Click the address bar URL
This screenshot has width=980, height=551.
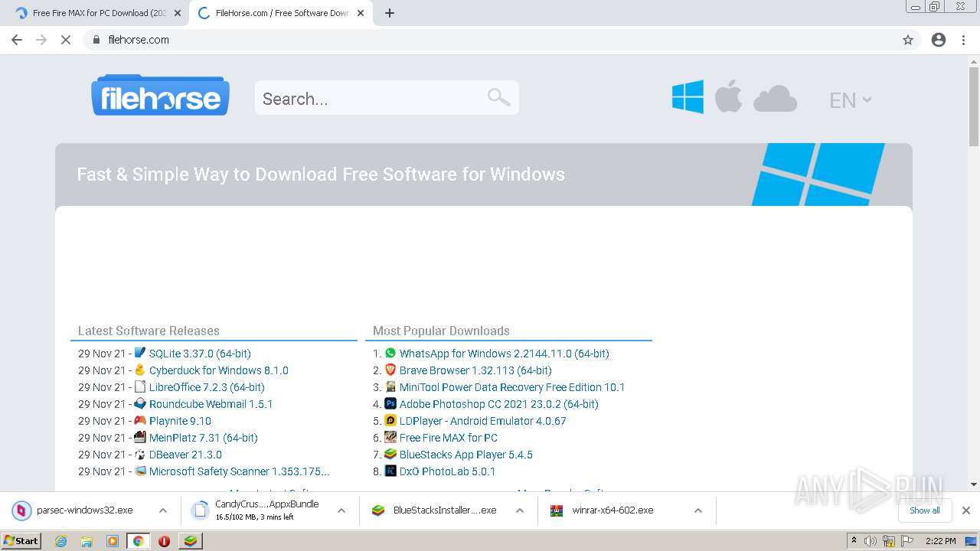tap(139, 40)
